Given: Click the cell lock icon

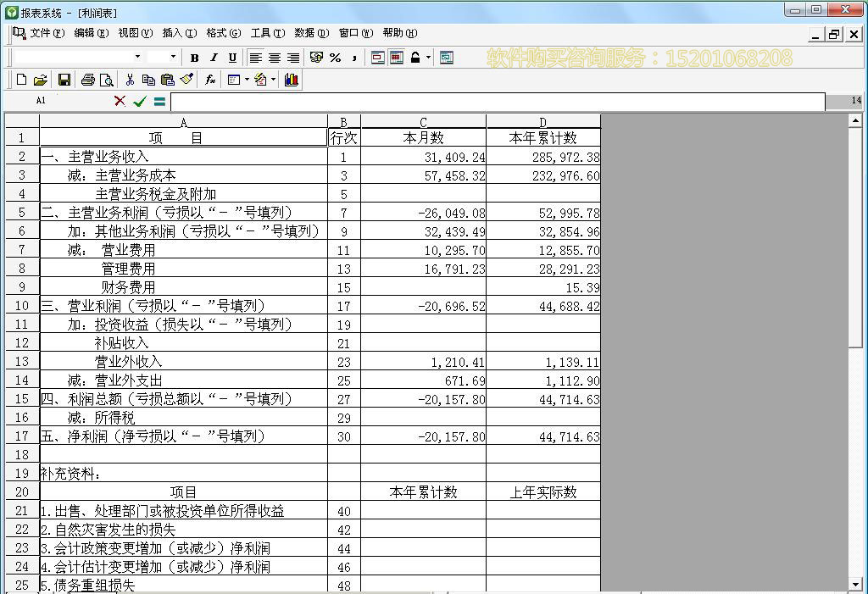Looking at the screenshot, I should click(413, 58).
